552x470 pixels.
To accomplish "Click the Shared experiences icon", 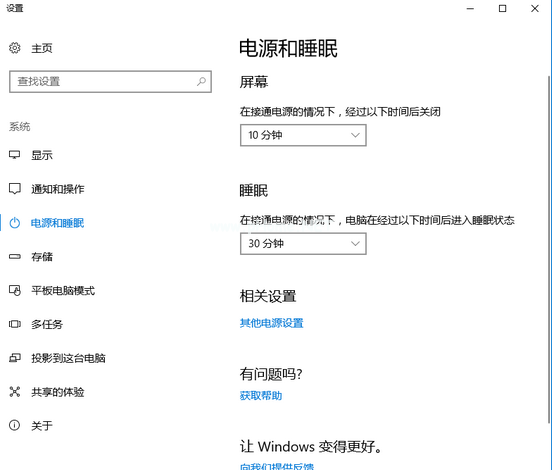I will 15,391.
